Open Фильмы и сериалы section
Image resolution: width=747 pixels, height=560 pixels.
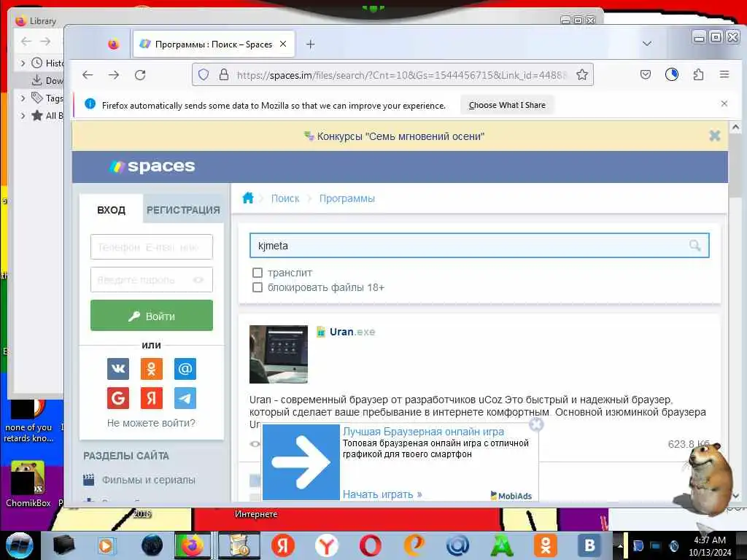149,480
